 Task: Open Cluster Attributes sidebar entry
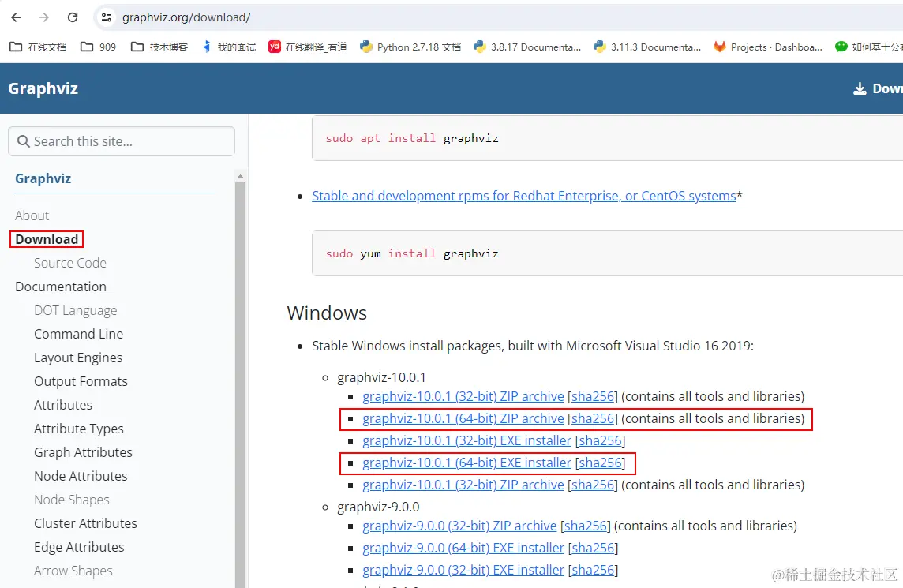tap(85, 523)
